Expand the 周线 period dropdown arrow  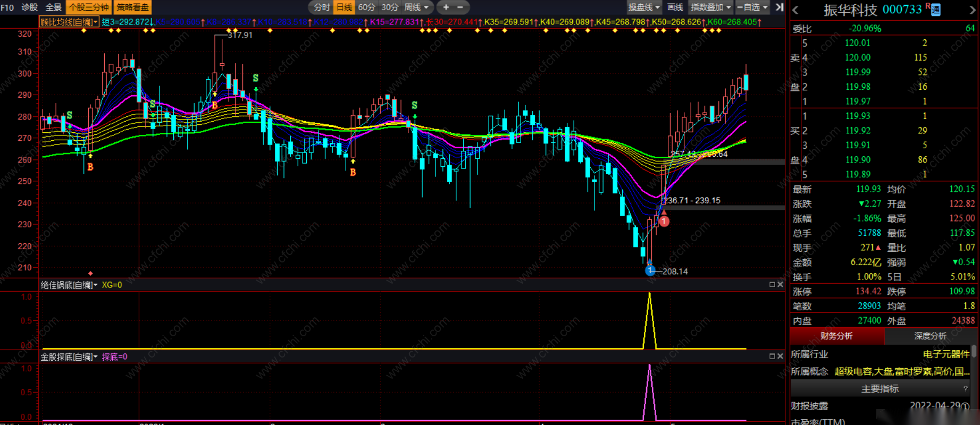[x=426, y=7]
